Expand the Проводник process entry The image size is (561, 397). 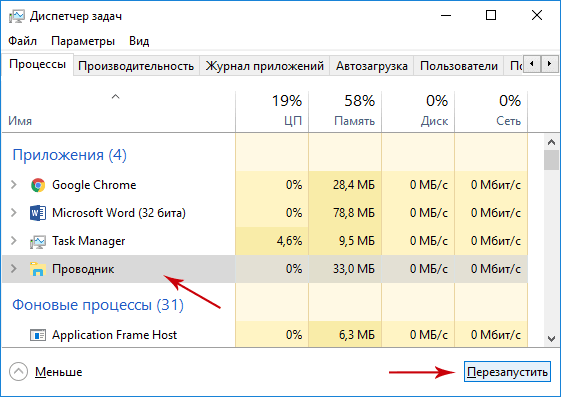point(14,269)
